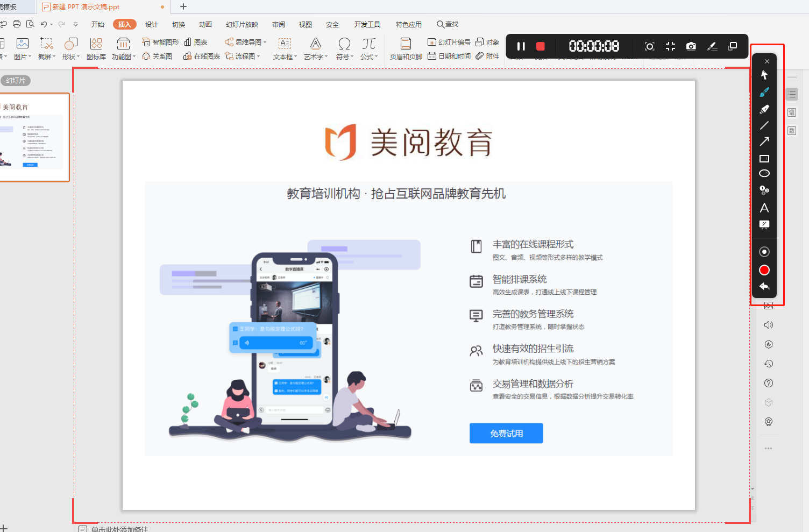This screenshot has height=532, width=809.
Task: Go to the 幻灯片放映 tab
Action: pyautogui.click(x=242, y=24)
